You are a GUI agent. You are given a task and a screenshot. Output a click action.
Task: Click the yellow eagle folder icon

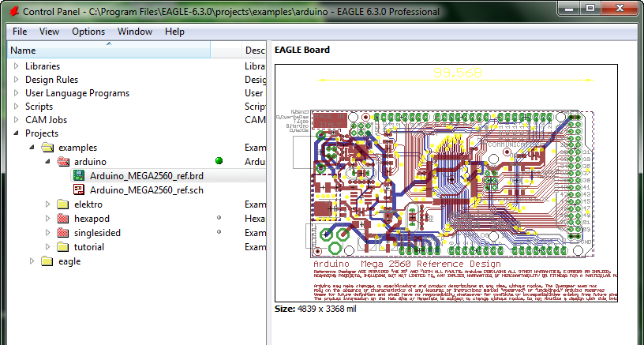coord(48,261)
